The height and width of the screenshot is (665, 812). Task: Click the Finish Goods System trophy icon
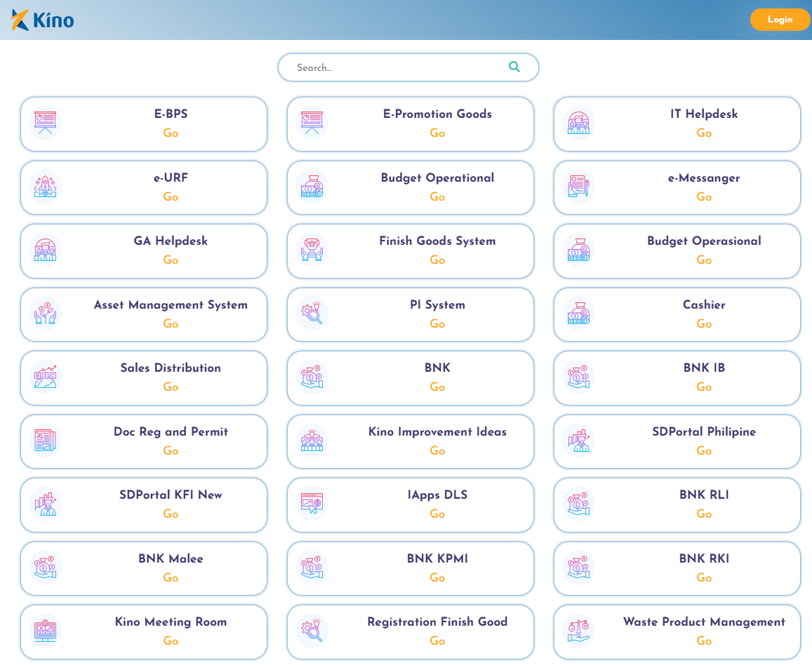(x=312, y=250)
